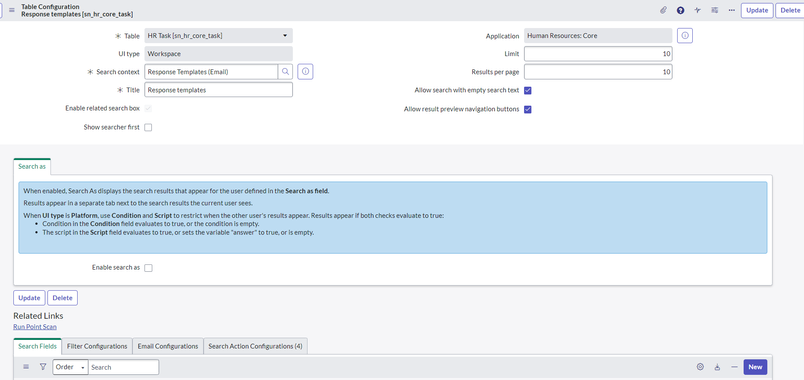Click Delete button in header
The height and width of the screenshot is (380, 804).
click(790, 10)
